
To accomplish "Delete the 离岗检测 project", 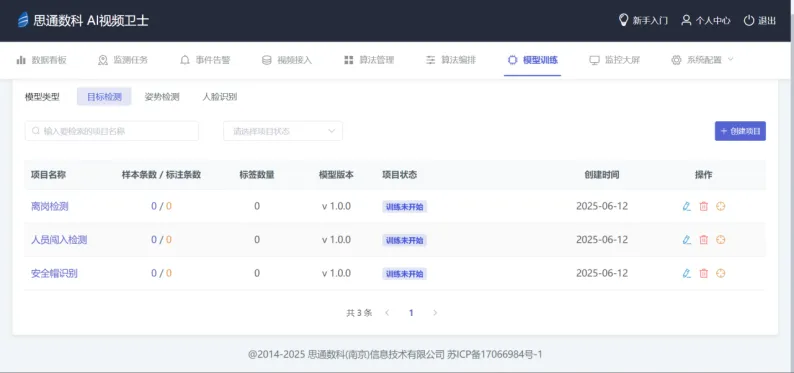I will (703, 206).
